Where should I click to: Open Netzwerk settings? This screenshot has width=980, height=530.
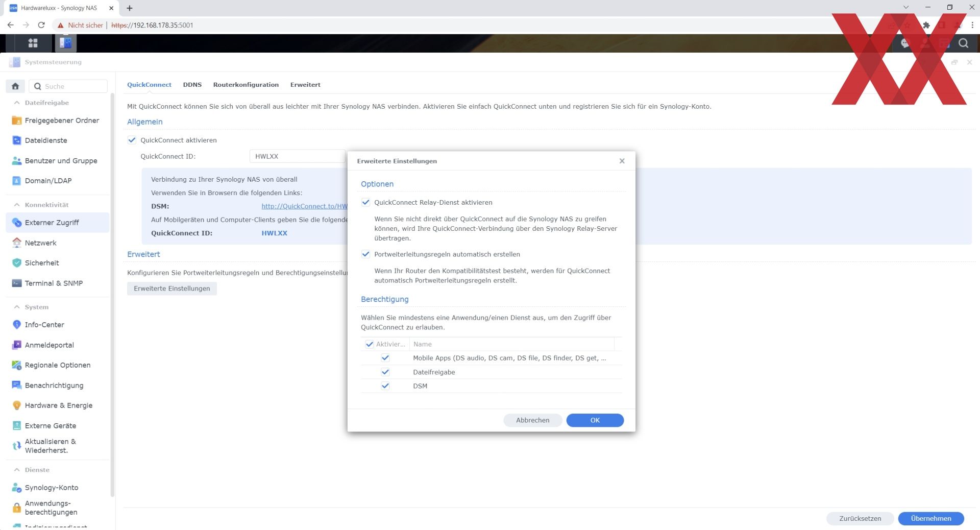click(57, 243)
